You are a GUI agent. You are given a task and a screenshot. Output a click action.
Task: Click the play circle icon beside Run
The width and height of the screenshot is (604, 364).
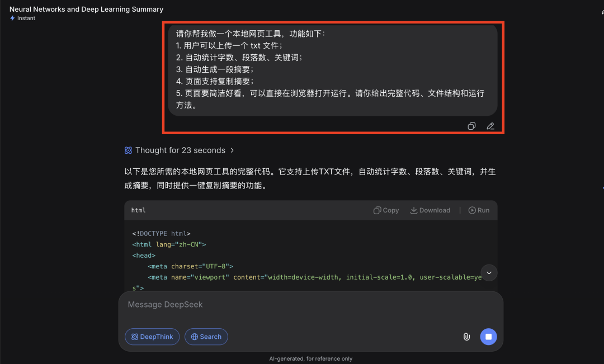click(471, 210)
